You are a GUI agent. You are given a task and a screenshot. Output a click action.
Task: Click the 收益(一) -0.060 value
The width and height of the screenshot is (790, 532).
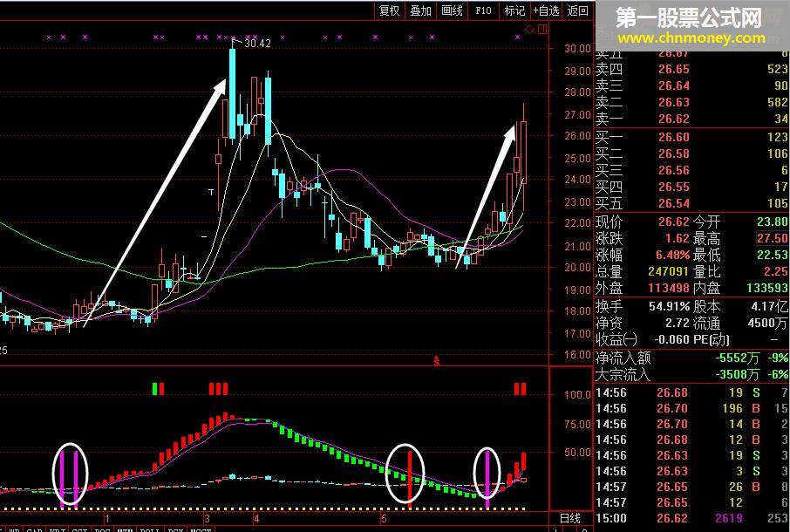(671, 339)
